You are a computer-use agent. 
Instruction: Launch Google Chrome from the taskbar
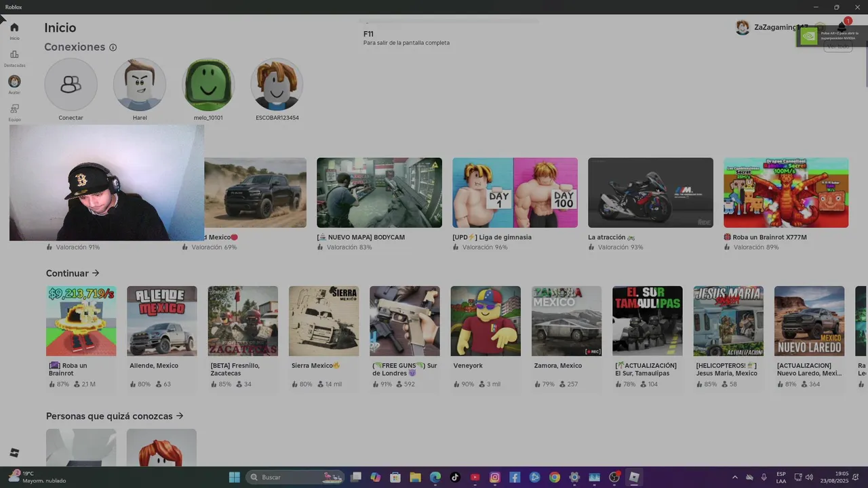(x=555, y=477)
